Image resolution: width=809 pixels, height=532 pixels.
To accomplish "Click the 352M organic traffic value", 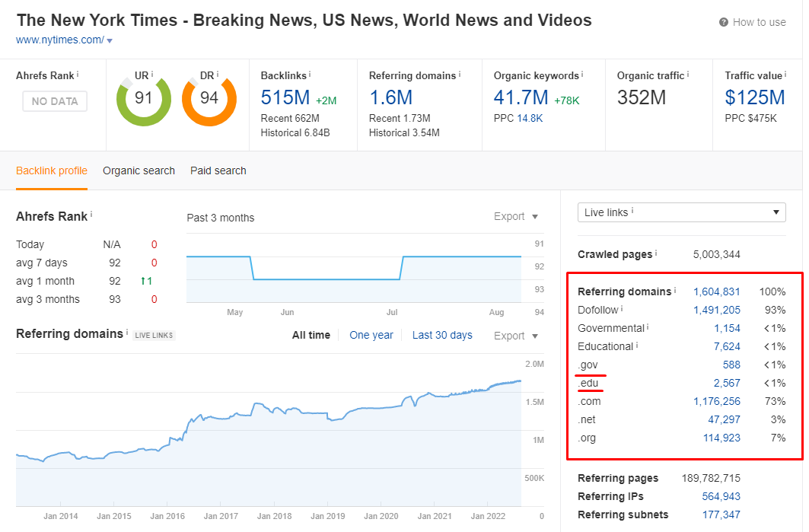I will pos(642,97).
